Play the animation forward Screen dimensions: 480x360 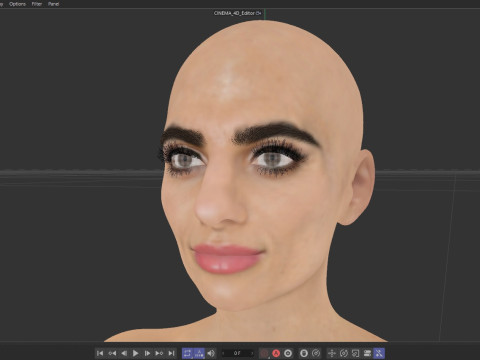tap(136, 353)
